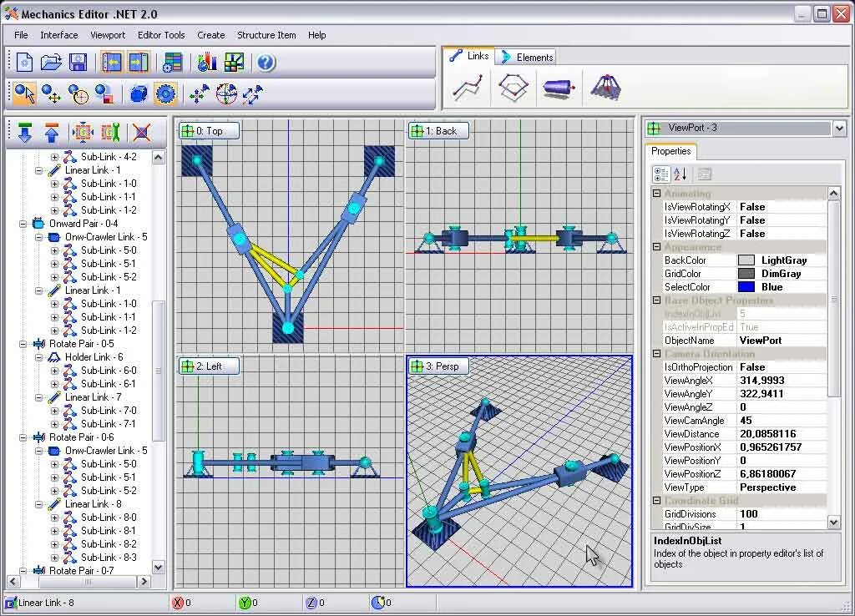Image resolution: width=855 pixels, height=616 pixels.
Task: Open the Create menu
Action: point(211,35)
